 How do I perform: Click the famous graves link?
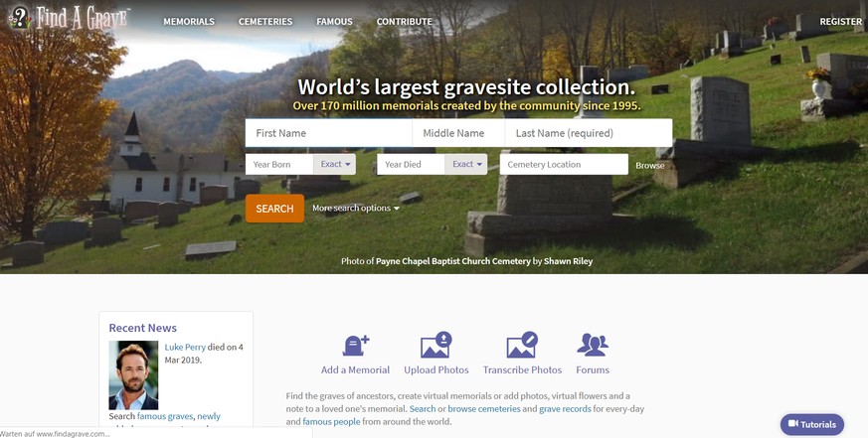165,416
